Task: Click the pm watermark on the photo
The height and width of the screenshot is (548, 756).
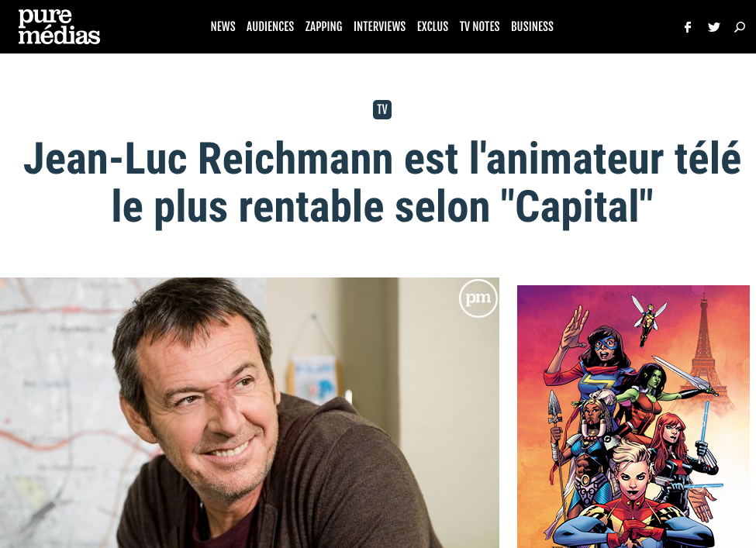Action: [x=478, y=298]
